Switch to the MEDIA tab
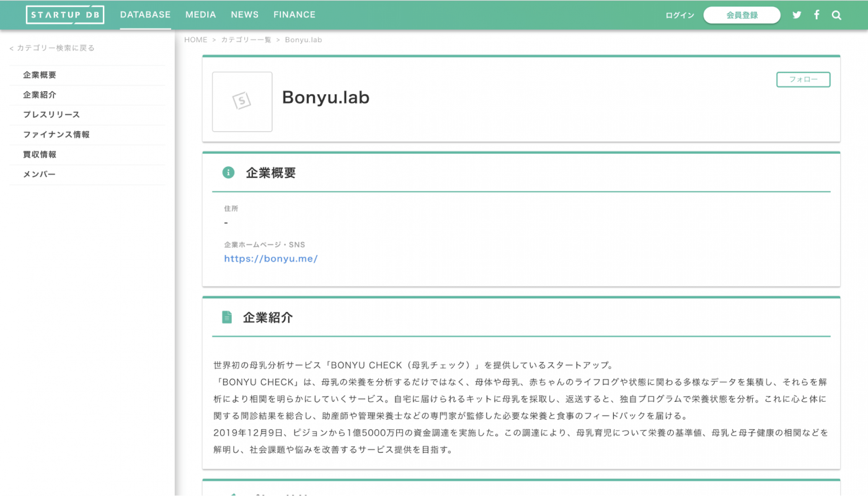The image size is (868, 496). tap(200, 14)
